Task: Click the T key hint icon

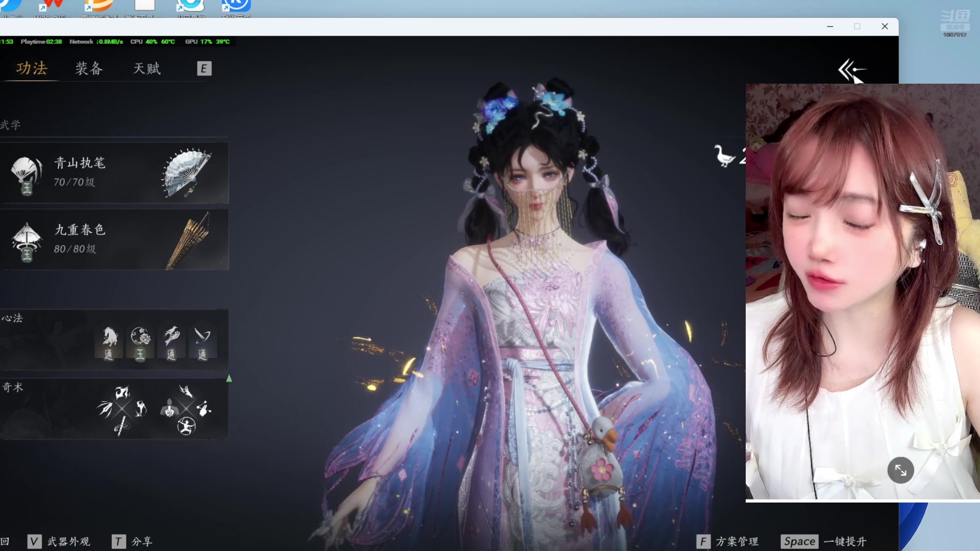Action: tap(118, 541)
